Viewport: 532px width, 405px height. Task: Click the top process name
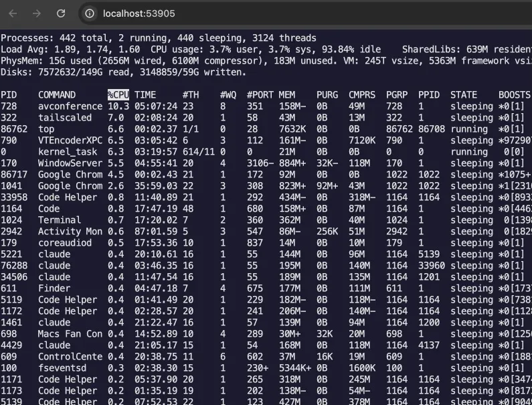coord(46,129)
